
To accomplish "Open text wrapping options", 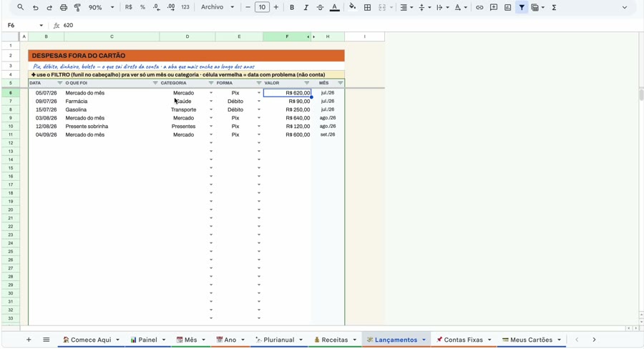I will click(441, 7).
